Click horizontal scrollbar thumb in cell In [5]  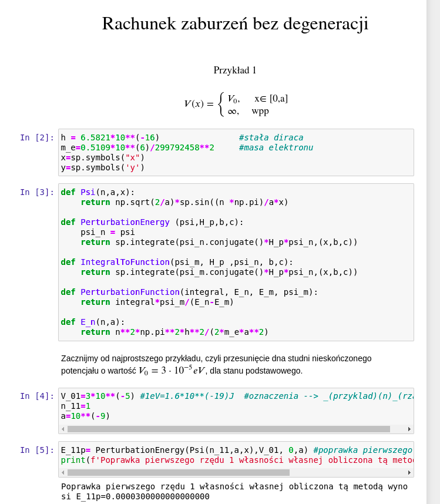pyautogui.click(x=179, y=472)
